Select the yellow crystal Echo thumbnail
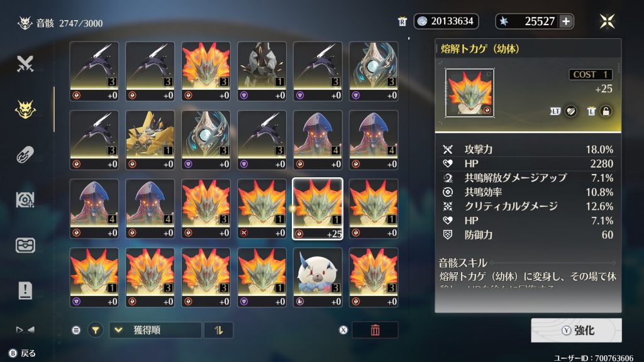Image resolution: width=644 pixels, height=362 pixels. coord(150,140)
